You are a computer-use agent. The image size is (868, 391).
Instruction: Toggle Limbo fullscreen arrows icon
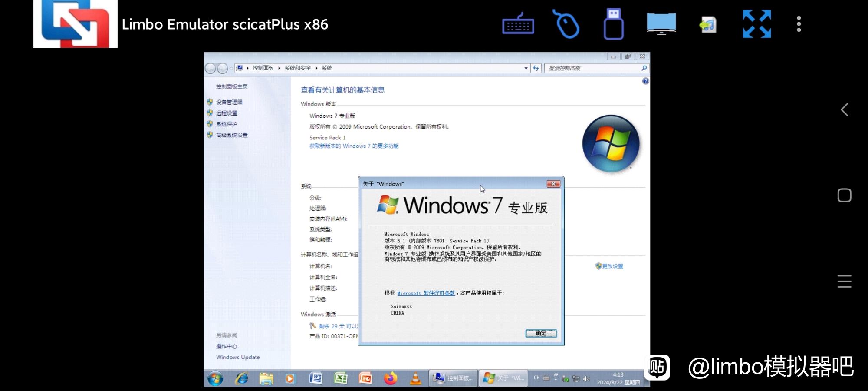click(756, 24)
